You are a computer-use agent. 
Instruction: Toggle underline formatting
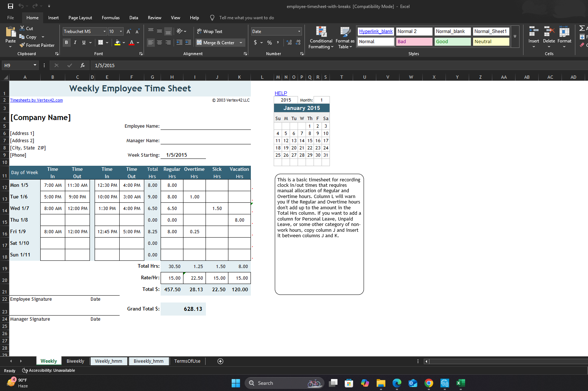[83, 42]
